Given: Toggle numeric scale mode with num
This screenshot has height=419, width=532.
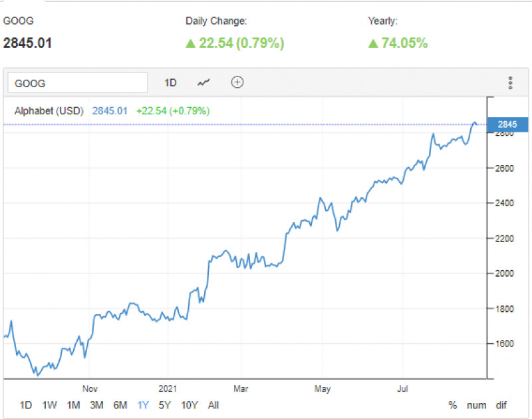Looking at the screenshot, I should pyautogui.click(x=476, y=405).
